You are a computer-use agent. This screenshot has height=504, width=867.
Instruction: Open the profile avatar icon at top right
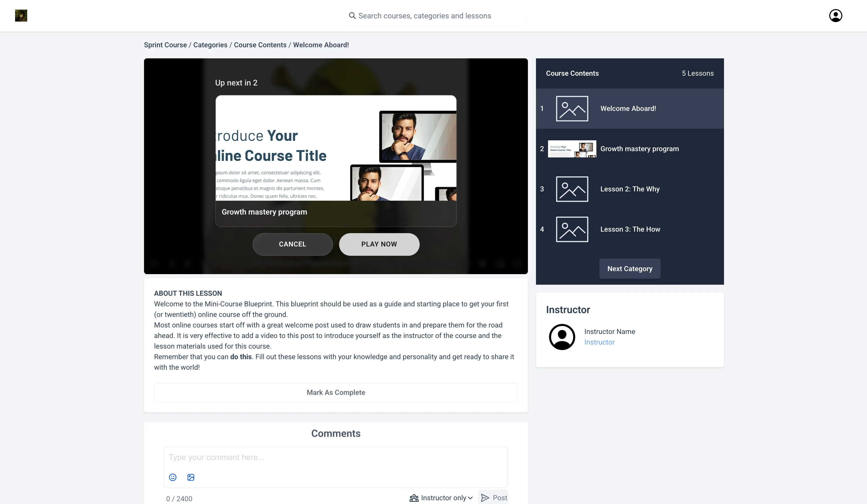[x=836, y=16]
